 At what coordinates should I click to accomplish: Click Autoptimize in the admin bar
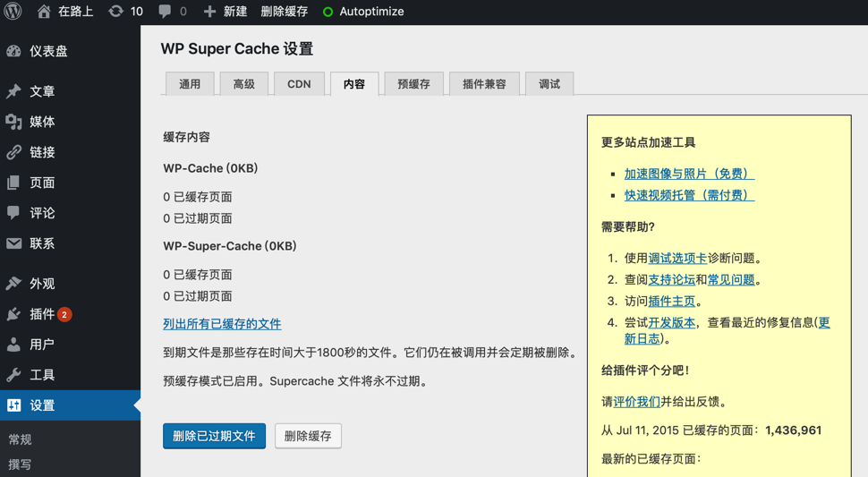pos(371,12)
